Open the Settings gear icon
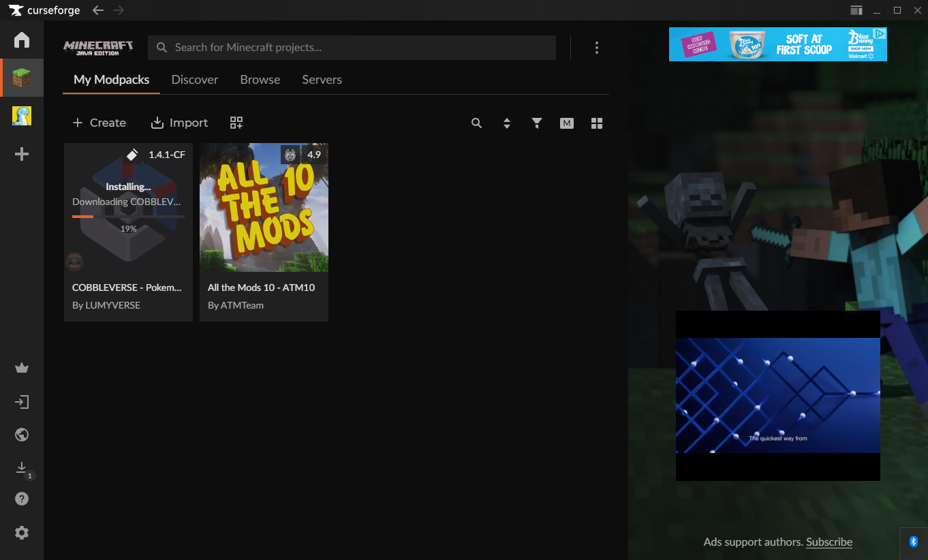Image resolution: width=928 pixels, height=560 pixels. pos(22,533)
